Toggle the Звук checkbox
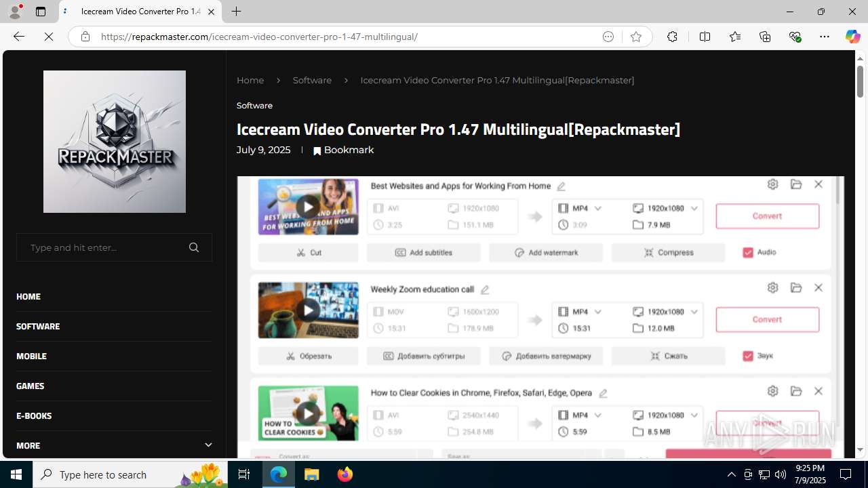The image size is (868, 488). click(x=748, y=356)
